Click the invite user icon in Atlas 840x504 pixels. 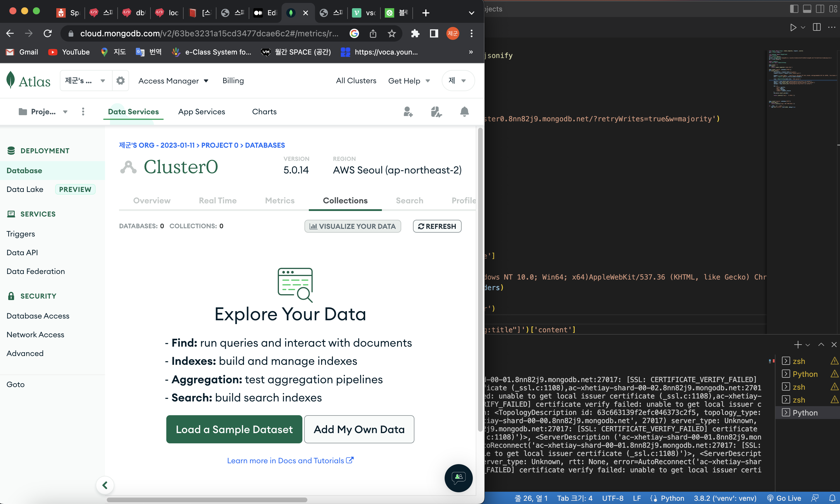point(408,112)
